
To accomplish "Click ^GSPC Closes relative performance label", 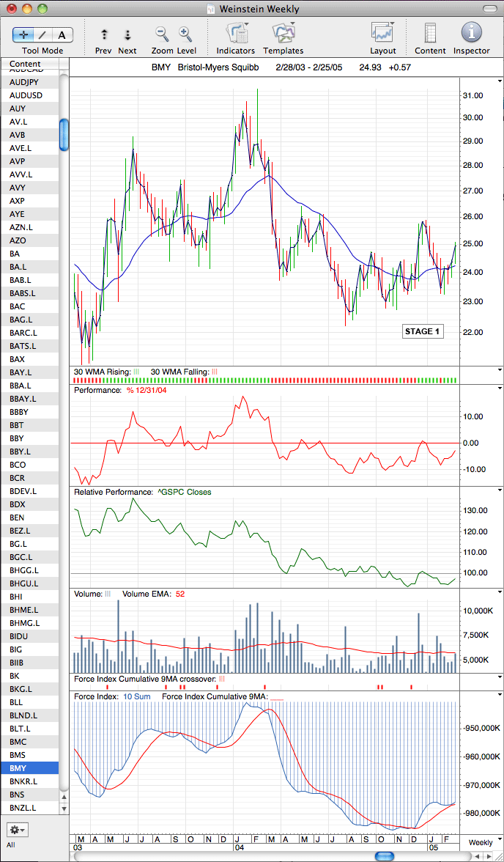I will coord(184,492).
